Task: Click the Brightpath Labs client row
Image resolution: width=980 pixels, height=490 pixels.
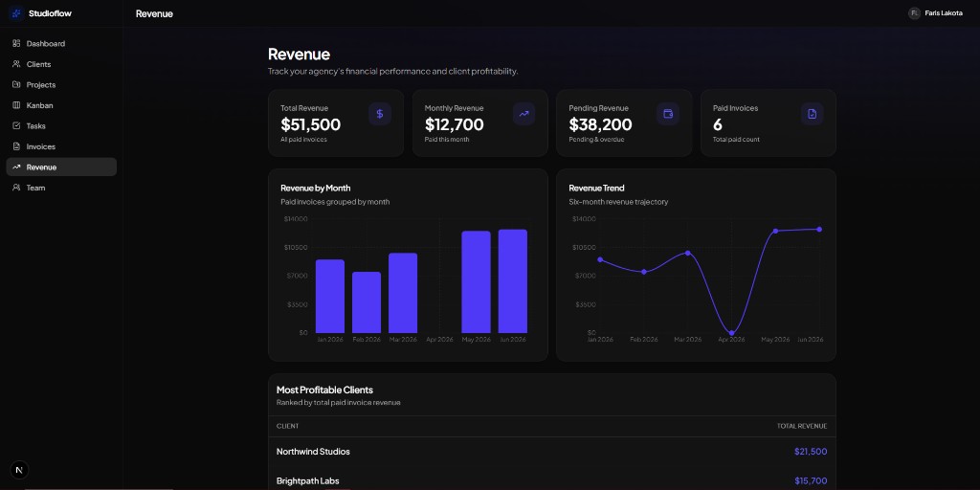Action: pyautogui.click(x=552, y=480)
